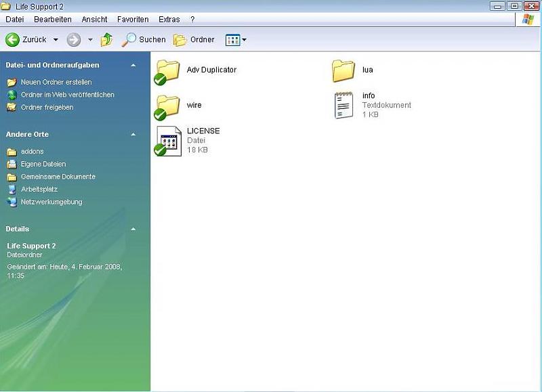Open the wire folder
542x392 pixels.
[167, 106]
